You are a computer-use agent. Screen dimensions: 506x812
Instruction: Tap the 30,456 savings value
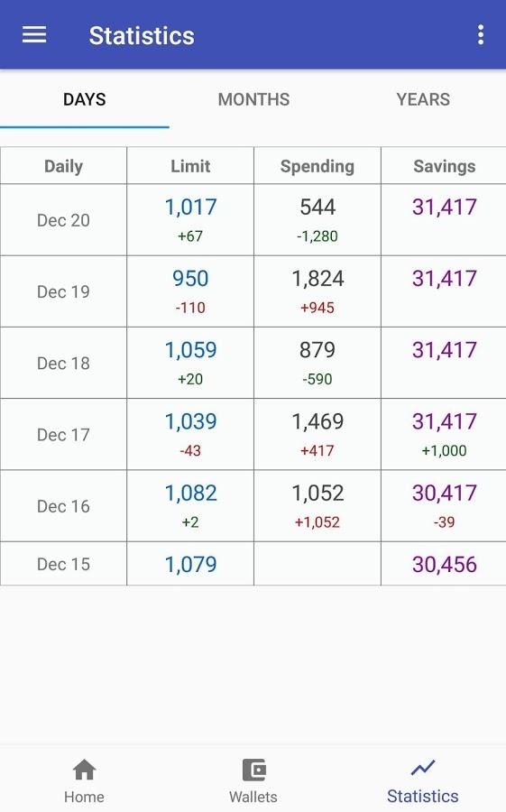point(445,565)
